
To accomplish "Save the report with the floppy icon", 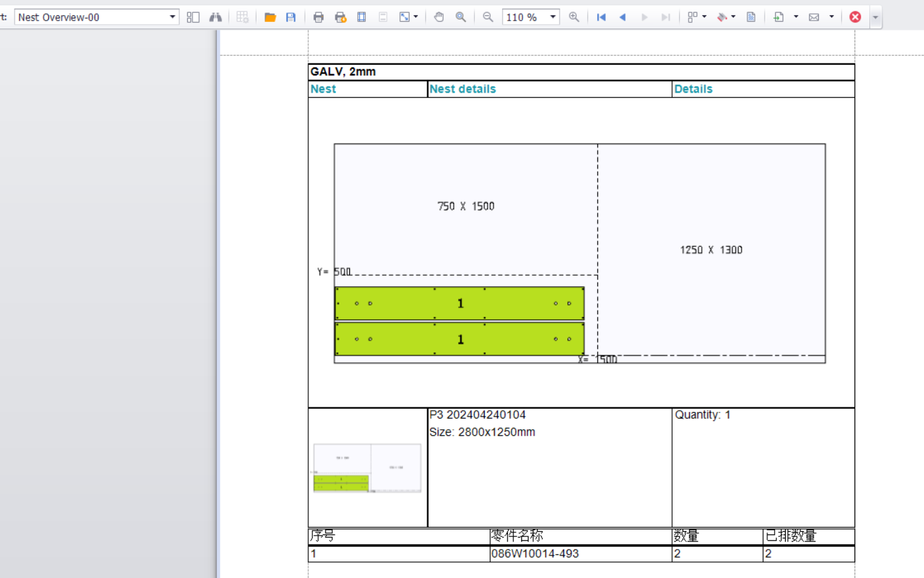I will point(291,17).
